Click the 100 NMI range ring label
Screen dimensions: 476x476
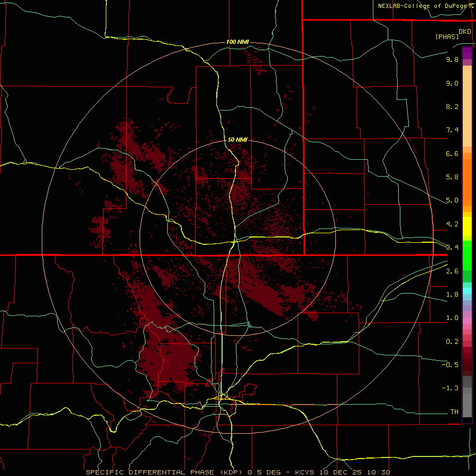click(x=237, y=42)
